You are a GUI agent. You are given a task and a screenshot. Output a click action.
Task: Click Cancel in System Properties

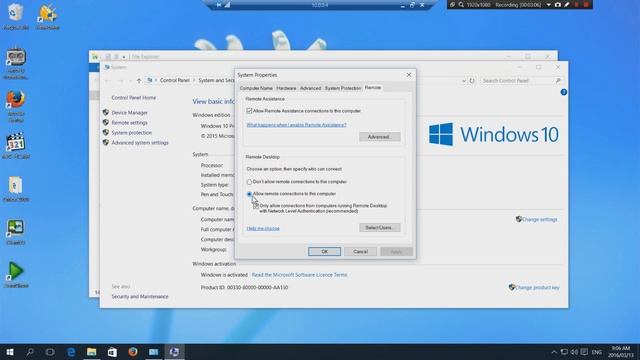tap(360, 251)
